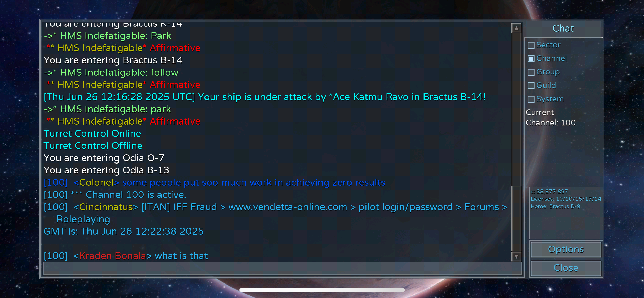Viewport: 644px width, 298px height.
Task: Close the chat window
Action: (566, 268)
